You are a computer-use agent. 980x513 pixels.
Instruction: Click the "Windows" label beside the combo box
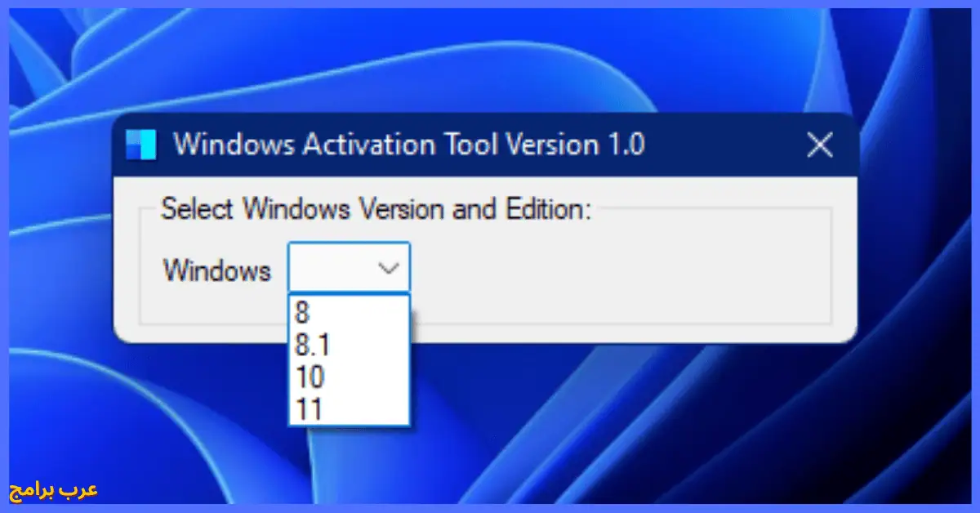coord(216,270)
